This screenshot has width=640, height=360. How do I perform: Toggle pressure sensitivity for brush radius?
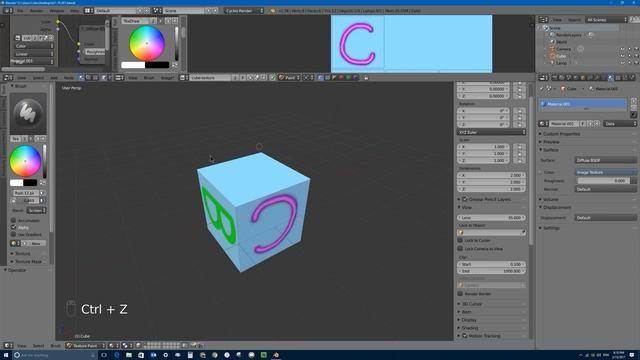click(42, 193)
